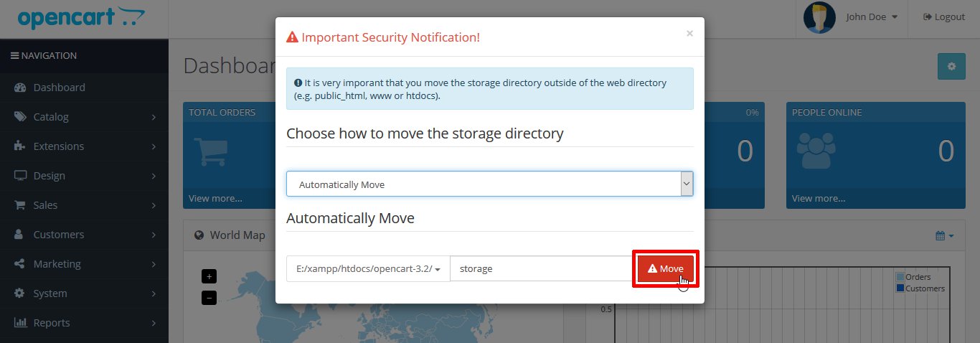The image size is (980, 343).
Task: Zoom in on the World Map
Action: [x=209, y=276]
